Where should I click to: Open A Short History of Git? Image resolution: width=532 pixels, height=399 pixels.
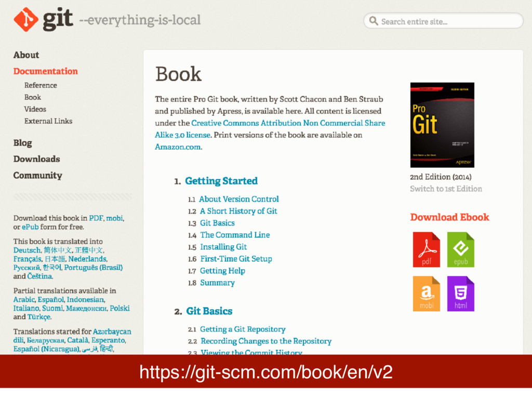coord(238,211)
